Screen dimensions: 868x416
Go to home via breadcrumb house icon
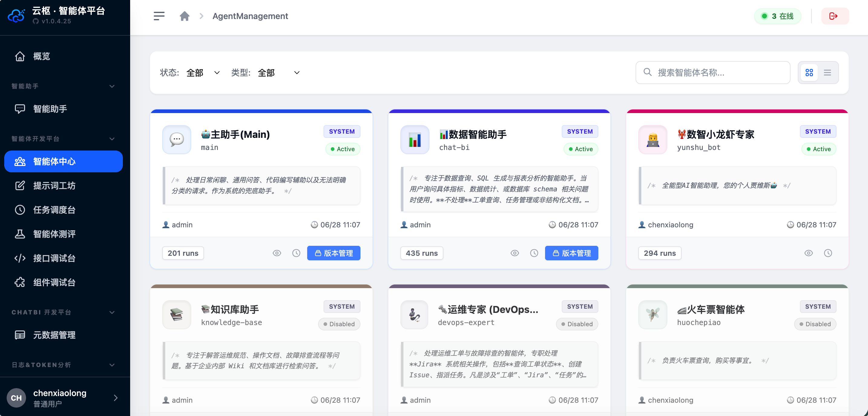[x=184, y=16]
